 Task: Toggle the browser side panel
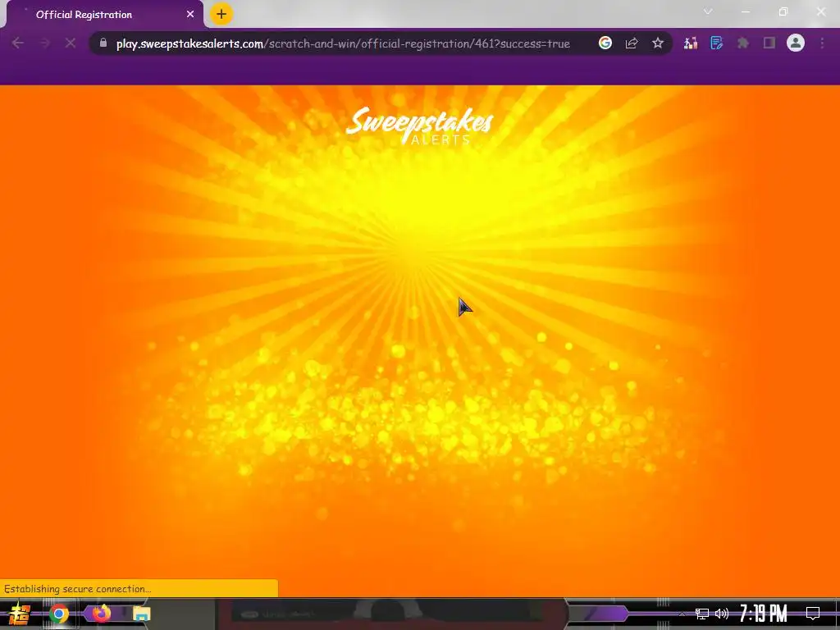(x=769, y=43)
